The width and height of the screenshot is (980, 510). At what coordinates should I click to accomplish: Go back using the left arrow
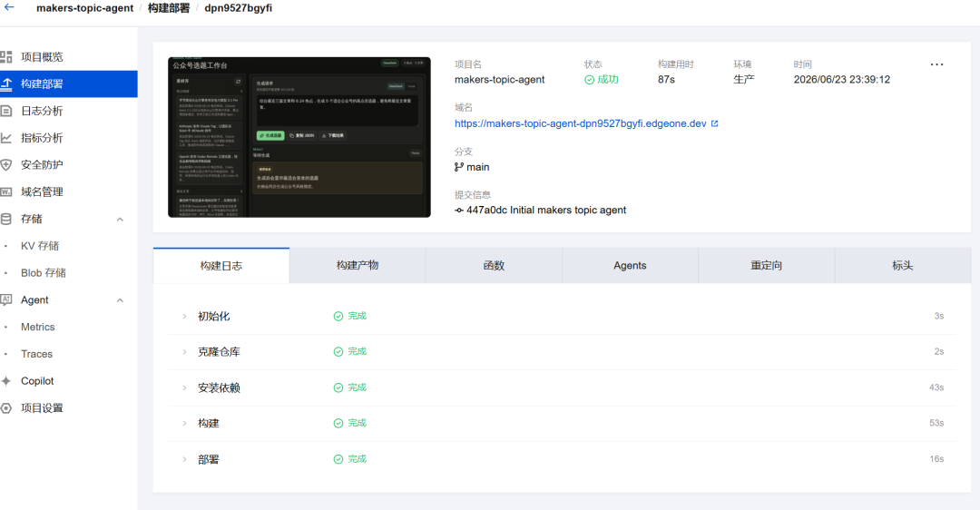(x=9, y=7)
